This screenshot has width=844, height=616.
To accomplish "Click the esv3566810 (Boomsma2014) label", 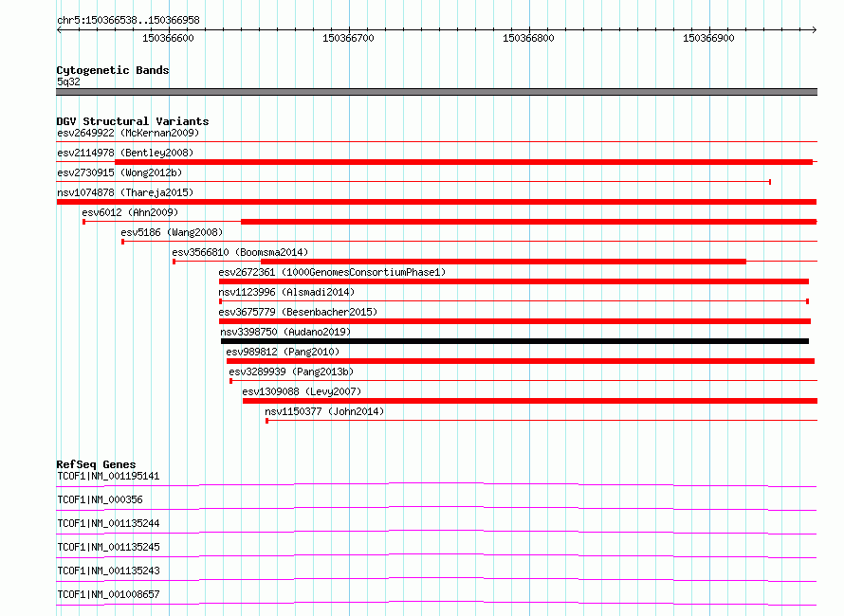I will 240,252.
